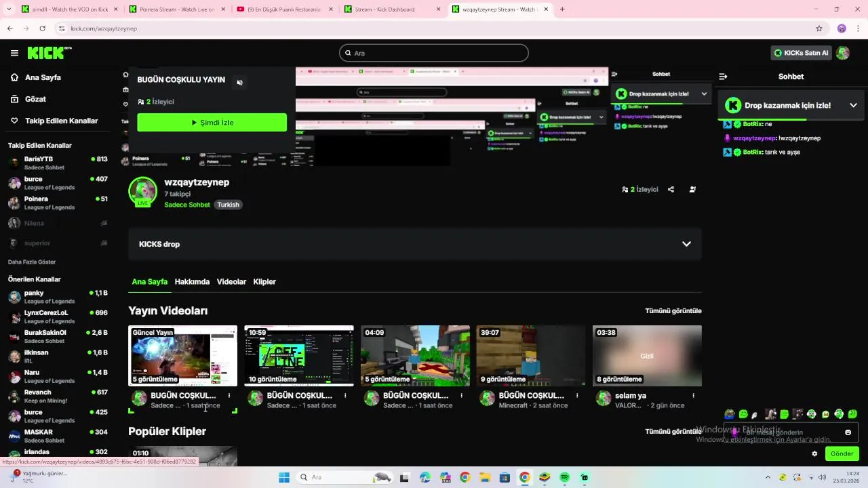Image resolution: width=868 pixels, height=488 pixels.
Task: Open MASKAR recommended channel
Action: 58,436
